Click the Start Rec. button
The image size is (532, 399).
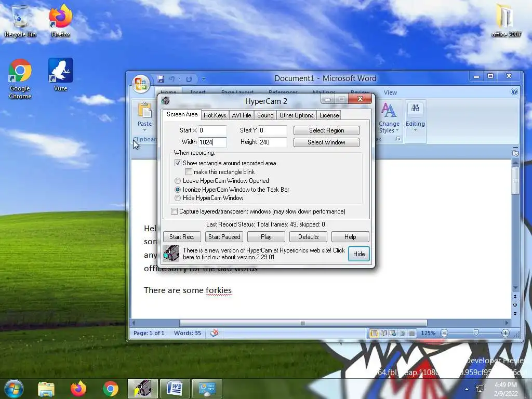tap(182, 237)
